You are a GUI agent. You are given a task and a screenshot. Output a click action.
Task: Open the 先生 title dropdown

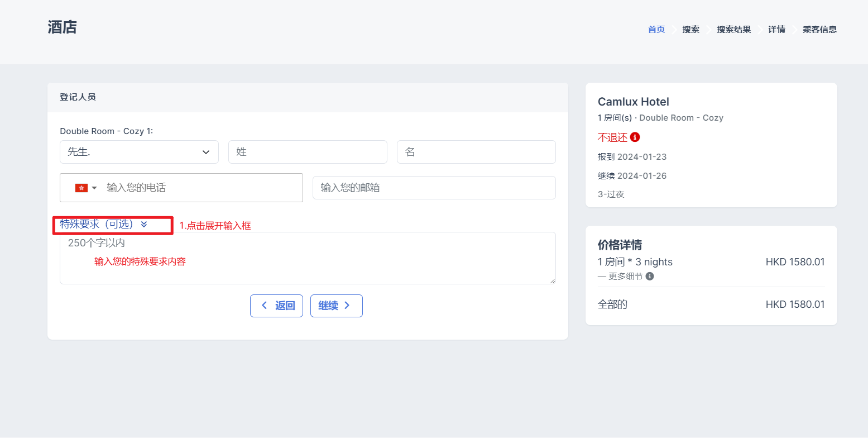(x=139, y=152)
